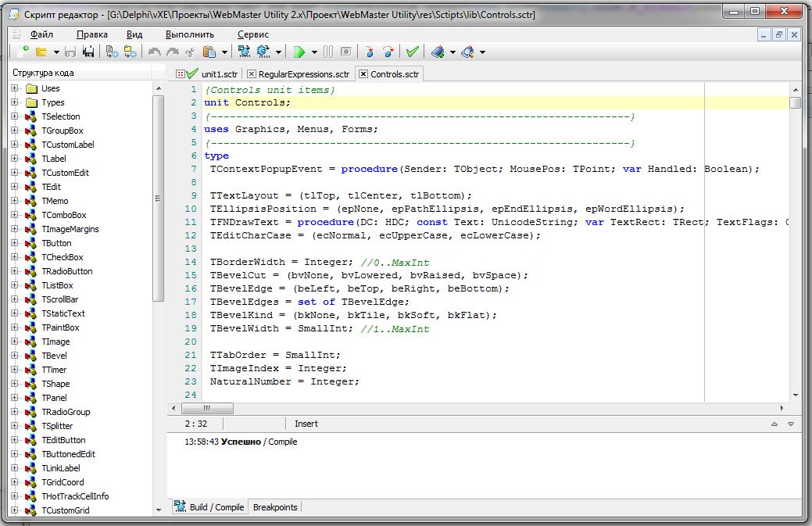This screenshot has height=526, width=812.
Task: Open dropdown arrow next to Paste icon
Action: [224, 52]
